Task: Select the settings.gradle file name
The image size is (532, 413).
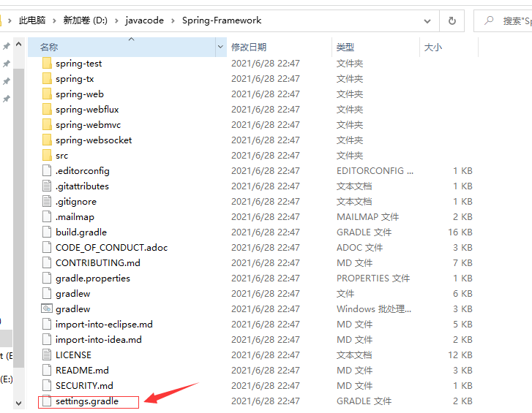Action: click(x=87, y=401)
